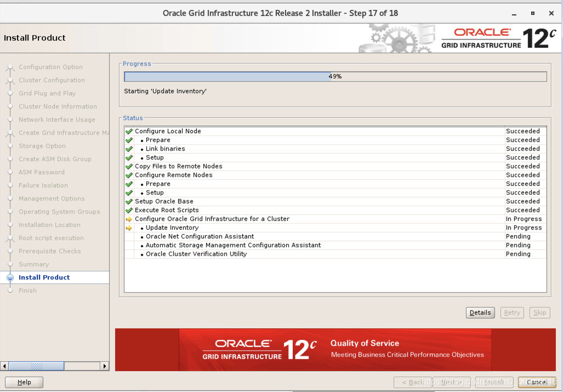The image size is (563, 392).
Task: Click the Oracle Grid Infrastructure 12c logo
Action: [499, 38]
